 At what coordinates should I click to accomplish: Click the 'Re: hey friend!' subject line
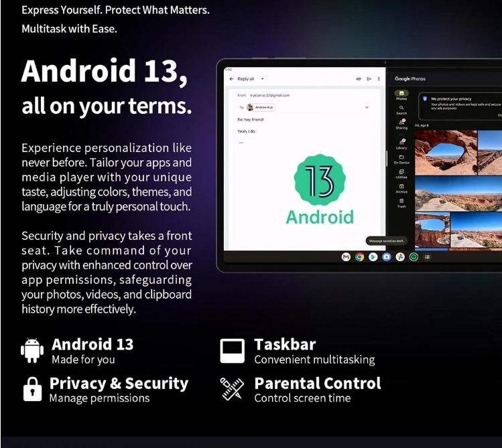tap(251, 120)
